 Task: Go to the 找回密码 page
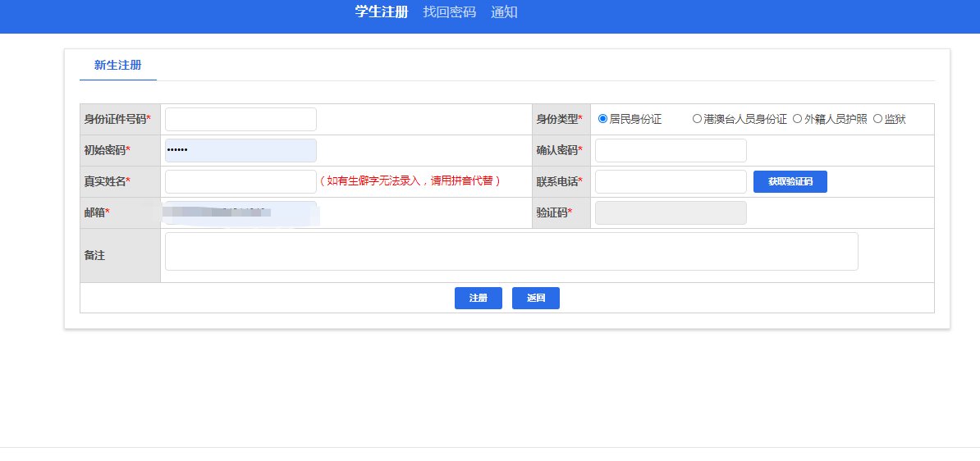coord(449,11)
